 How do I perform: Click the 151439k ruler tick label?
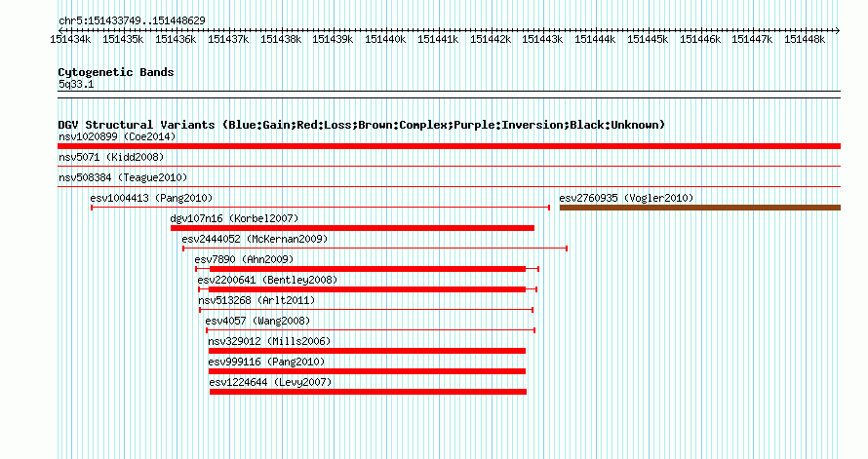(333, 39)
